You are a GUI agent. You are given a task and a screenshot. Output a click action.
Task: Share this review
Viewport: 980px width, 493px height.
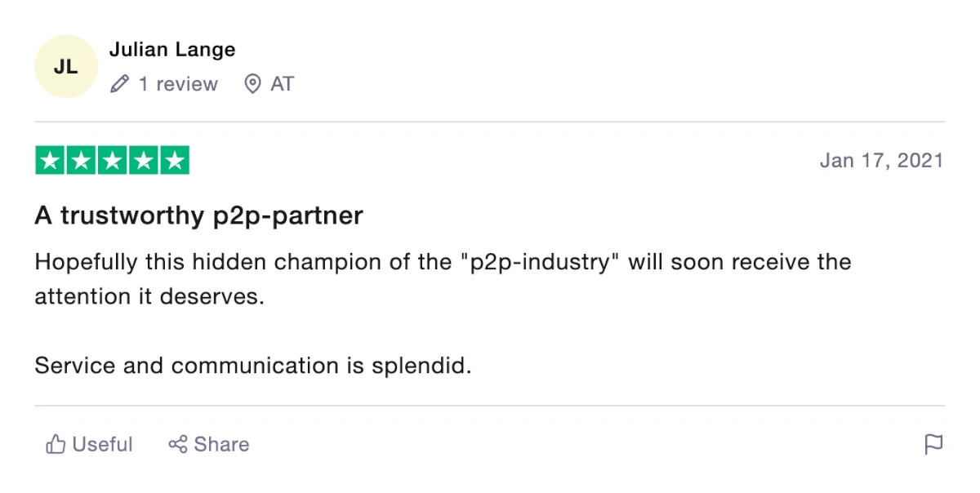pyautogui.click(x=209, y=444)
